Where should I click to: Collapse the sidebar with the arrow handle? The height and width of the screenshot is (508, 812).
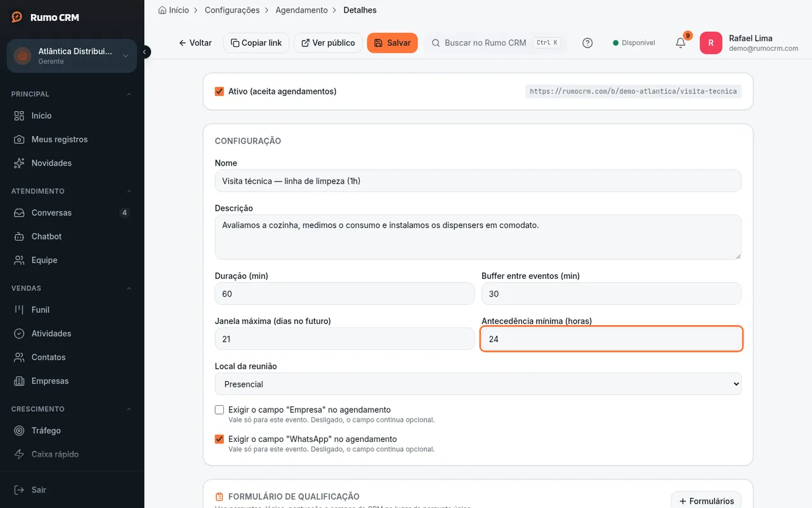coord(145,52)
